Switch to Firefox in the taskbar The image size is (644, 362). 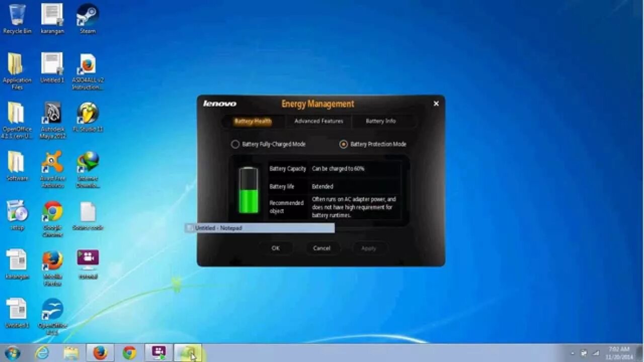(100, 353)
